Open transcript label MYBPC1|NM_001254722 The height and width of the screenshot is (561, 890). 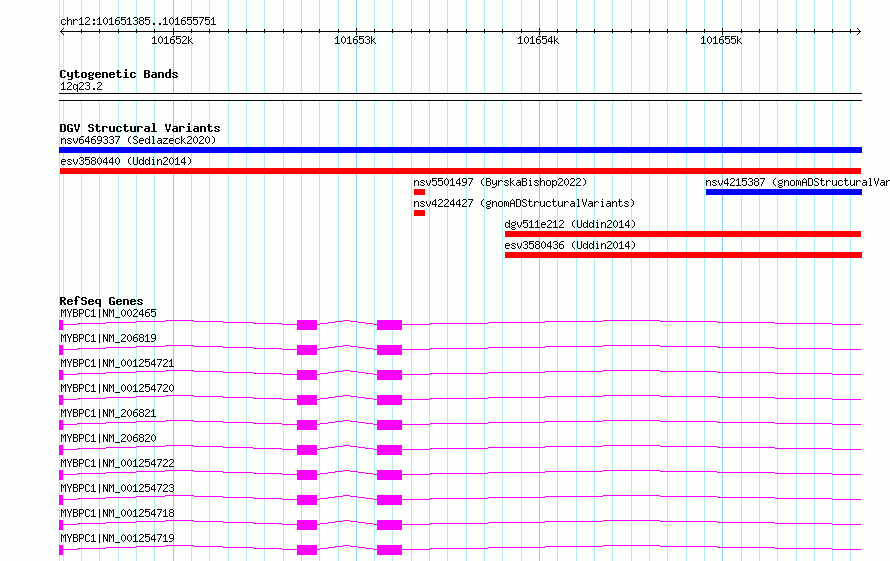[117, 463]
